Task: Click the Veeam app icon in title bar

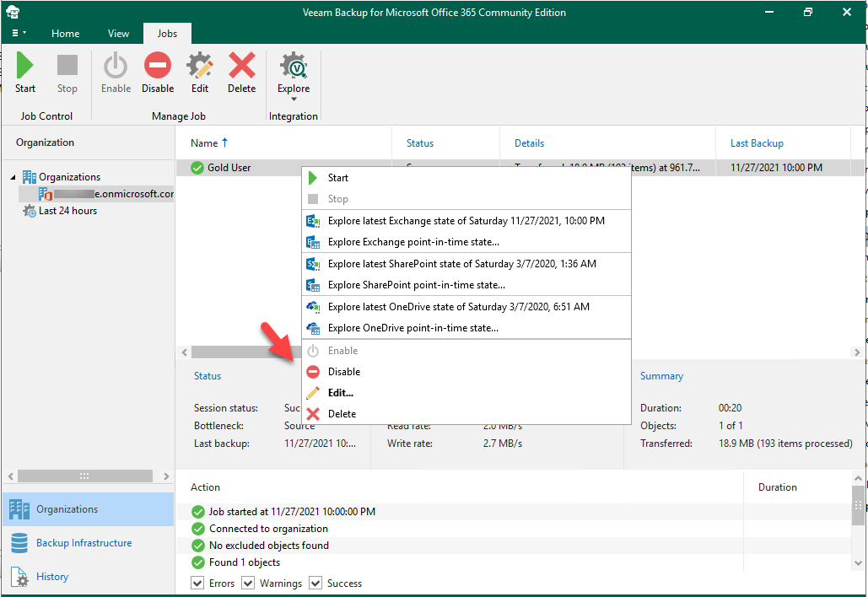Action: click(13, 12)
